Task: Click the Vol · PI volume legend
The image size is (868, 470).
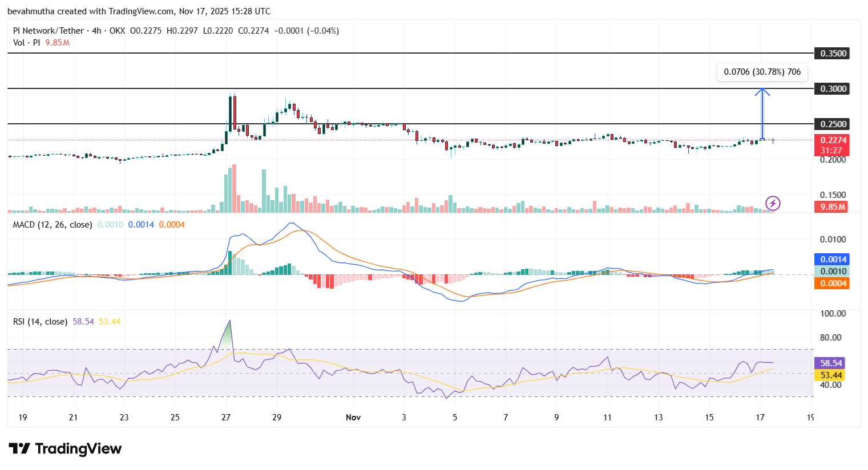Action: (x=26, y=42)
